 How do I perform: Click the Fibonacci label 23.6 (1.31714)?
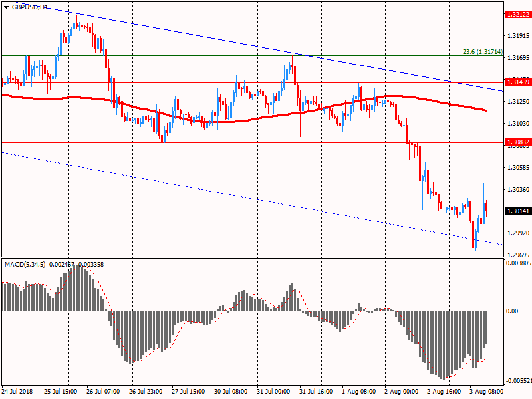pyautogui.click(x=483, y=52)
